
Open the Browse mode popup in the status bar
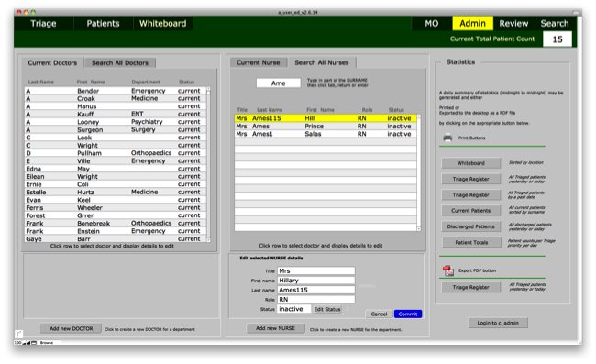pyautogui.click(x=47, y=343)
